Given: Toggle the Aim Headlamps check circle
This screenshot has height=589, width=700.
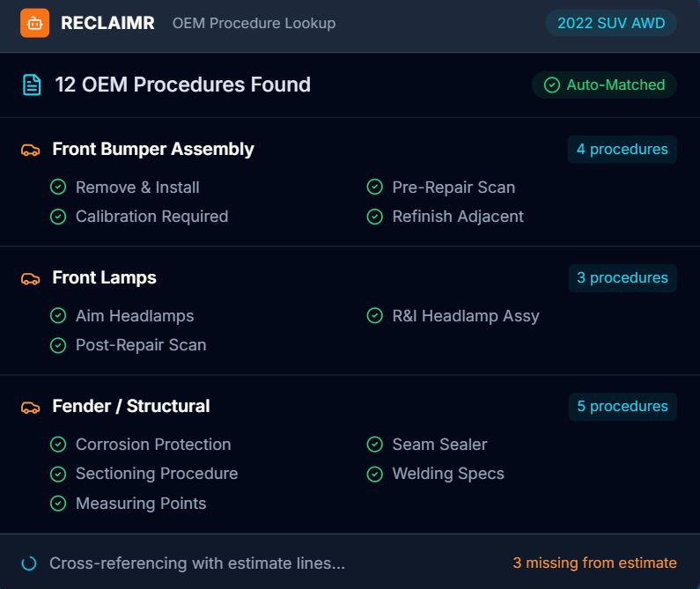Looking at the screenshot, I should click(58, 316).
